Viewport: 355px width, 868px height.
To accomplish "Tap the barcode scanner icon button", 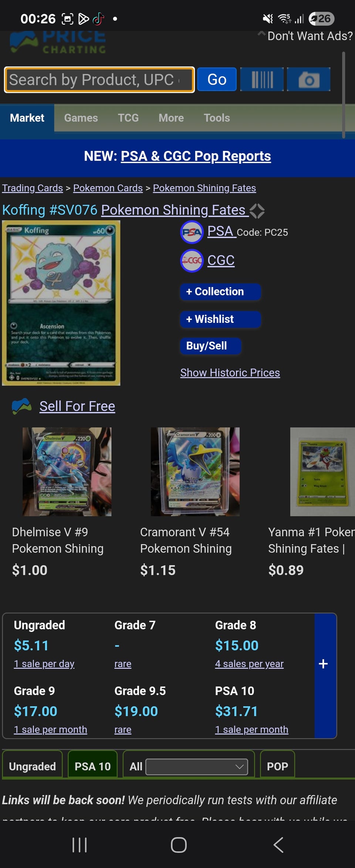I will point(262,79).
